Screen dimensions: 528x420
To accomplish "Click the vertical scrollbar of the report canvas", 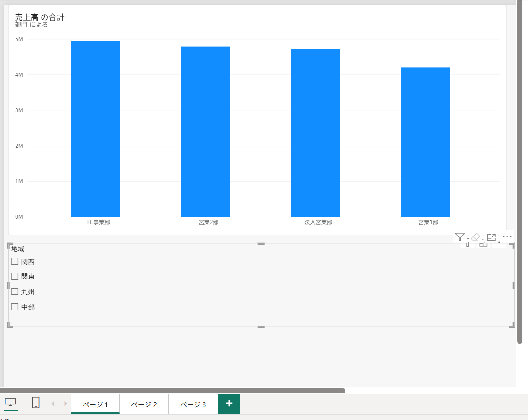I will pos(520,172).
